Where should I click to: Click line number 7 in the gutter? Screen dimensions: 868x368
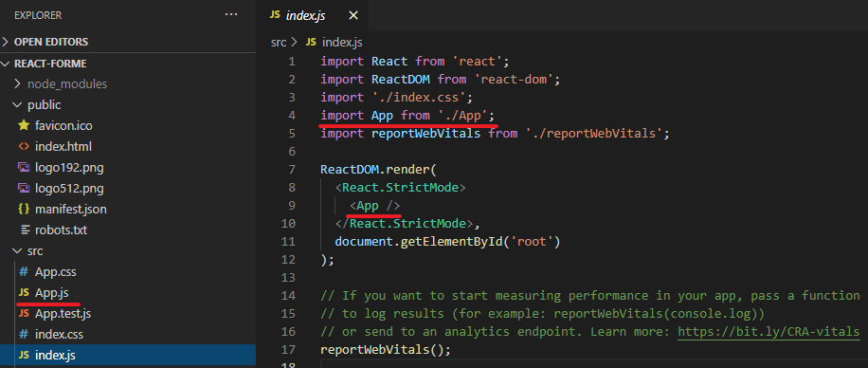[292, 169]
